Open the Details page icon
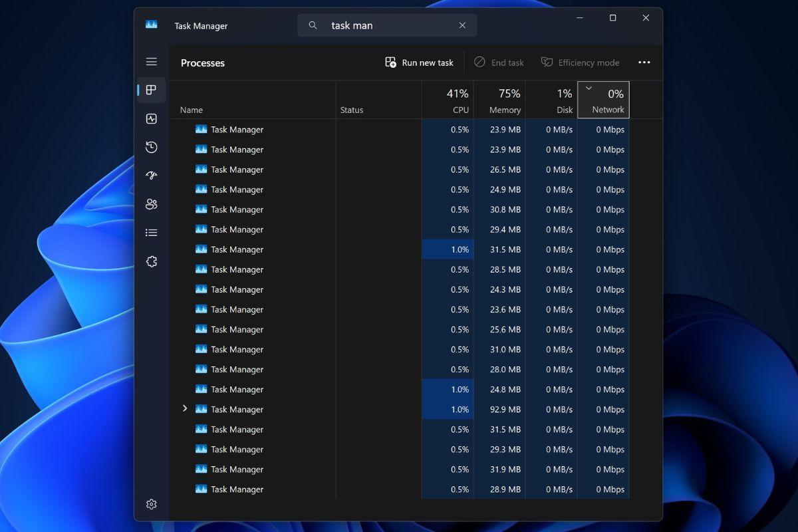 [151, 232]
